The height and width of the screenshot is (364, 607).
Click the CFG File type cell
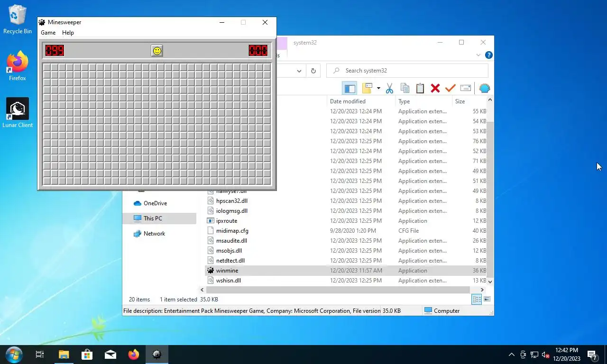tap(408, 231)
